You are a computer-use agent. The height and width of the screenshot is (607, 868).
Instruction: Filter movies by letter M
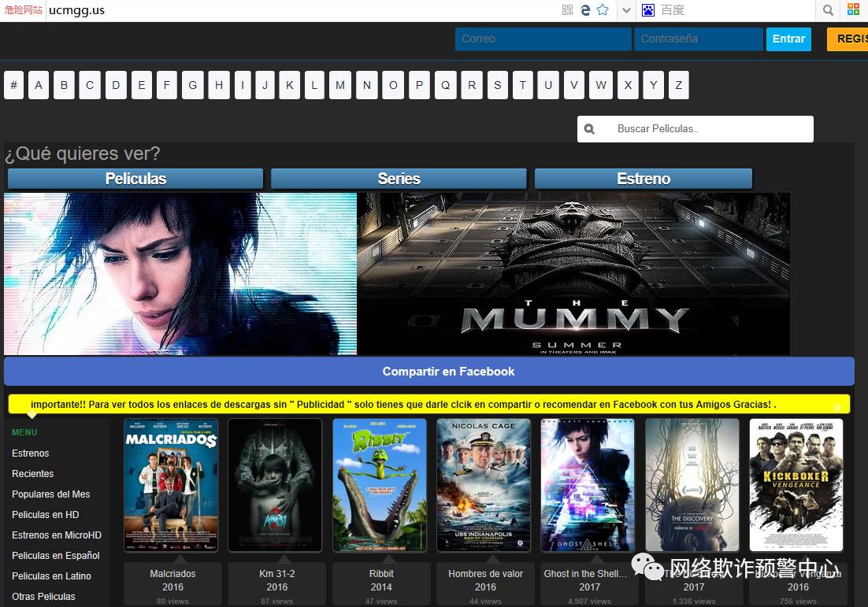point(340,85)
